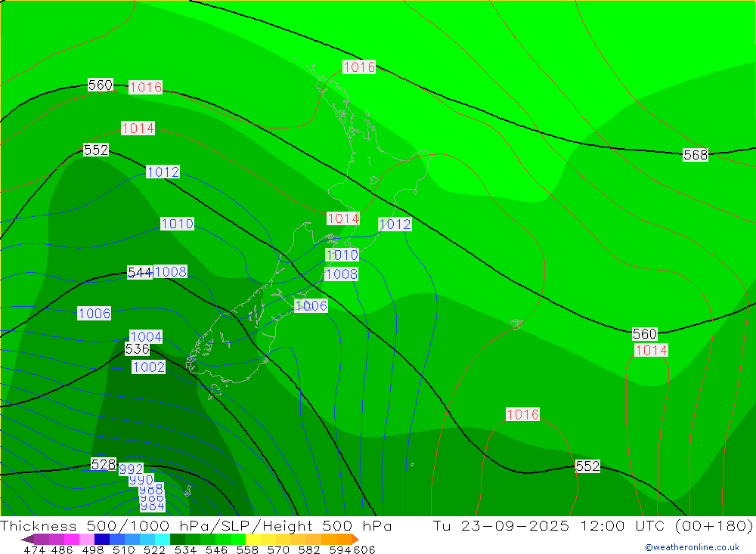
Task: Select the black 528 height contour label
Action: click(103, 464)
